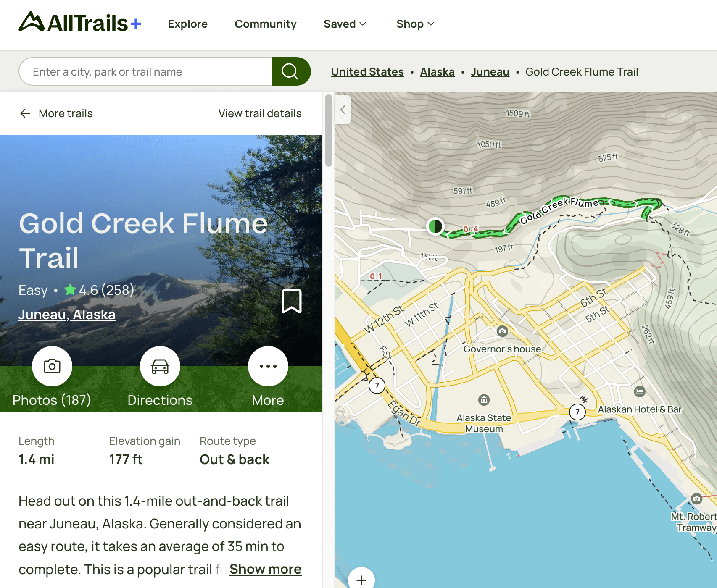Go to the Community navigation item
This screenshot has width=717, height=588.
[x=266, y=24]
